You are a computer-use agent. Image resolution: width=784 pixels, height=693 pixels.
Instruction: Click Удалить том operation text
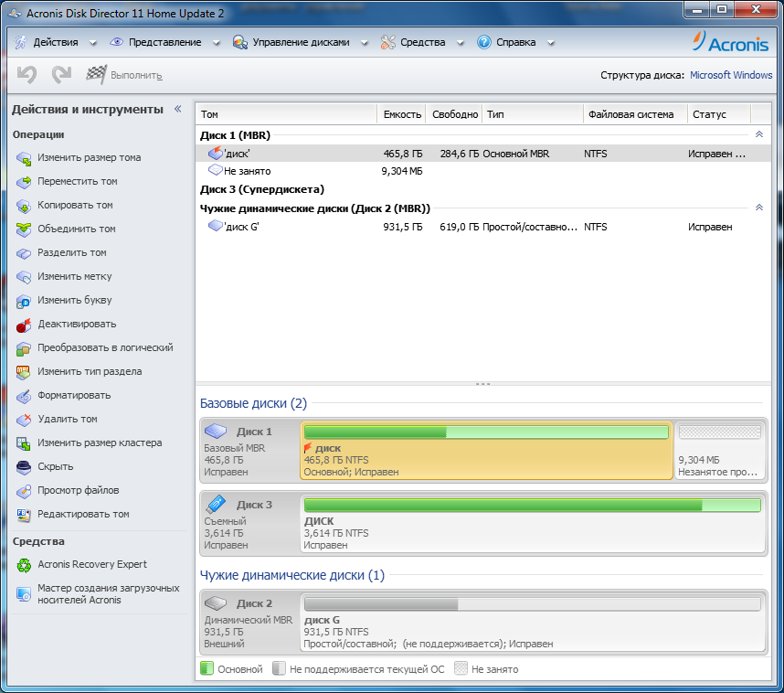[x=68, y=419]
